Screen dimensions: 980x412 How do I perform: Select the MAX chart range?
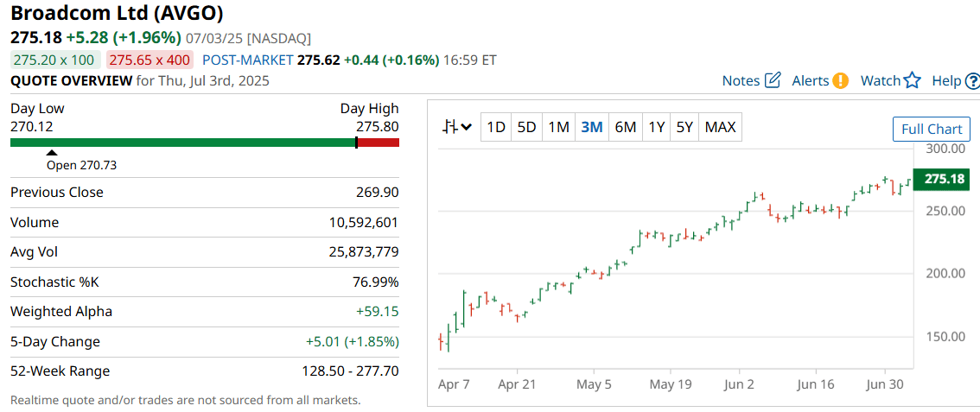pyautogui.click(x=720, y=127)
